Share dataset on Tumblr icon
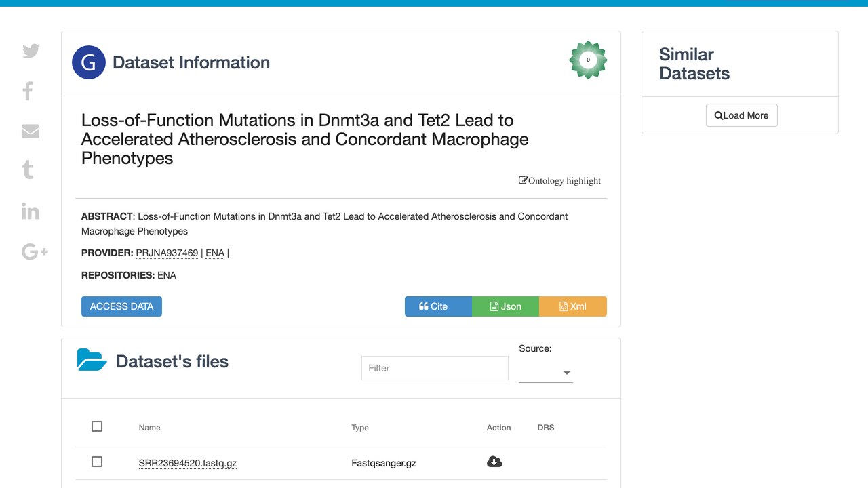 (x=28, y=169)
